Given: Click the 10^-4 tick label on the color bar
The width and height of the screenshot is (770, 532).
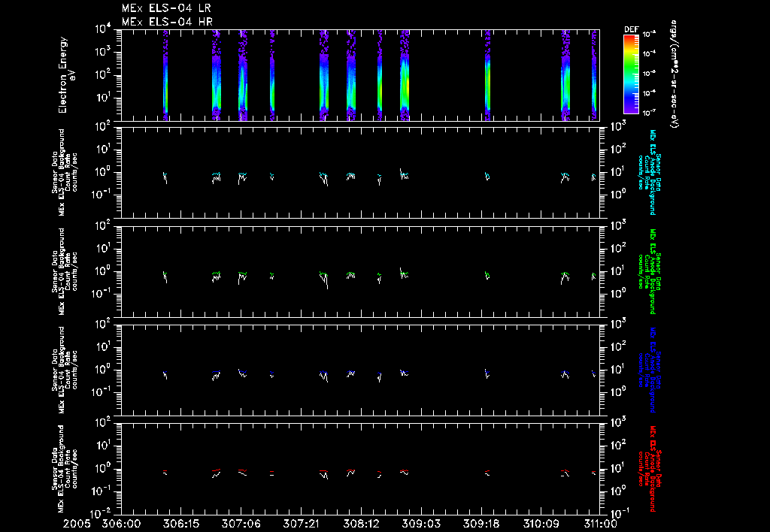Looking at the screenshot, I should [x=650, y=54].
